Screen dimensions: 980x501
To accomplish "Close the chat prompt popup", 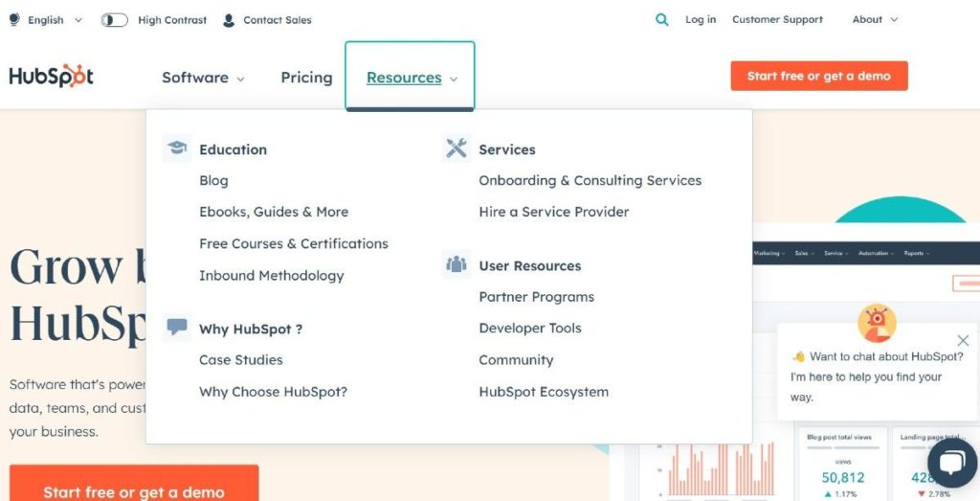I will coord(963,340).
